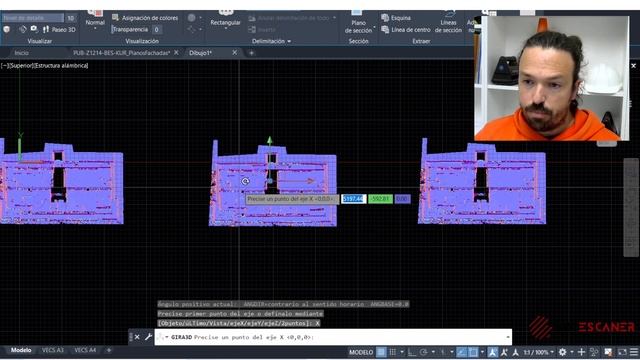Image resolution: width=640 pixels, height=360 pixels.
Task: Click the Superior view control label
Action: 22,65
